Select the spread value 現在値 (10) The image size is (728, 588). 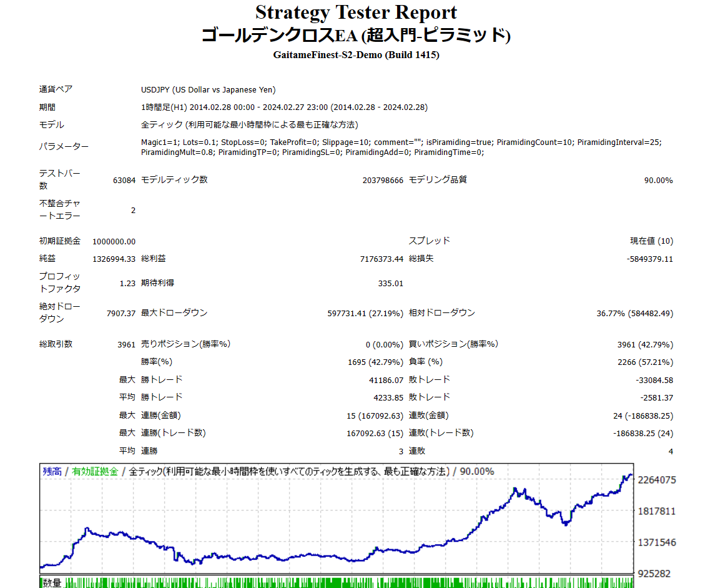click(651, 241)
